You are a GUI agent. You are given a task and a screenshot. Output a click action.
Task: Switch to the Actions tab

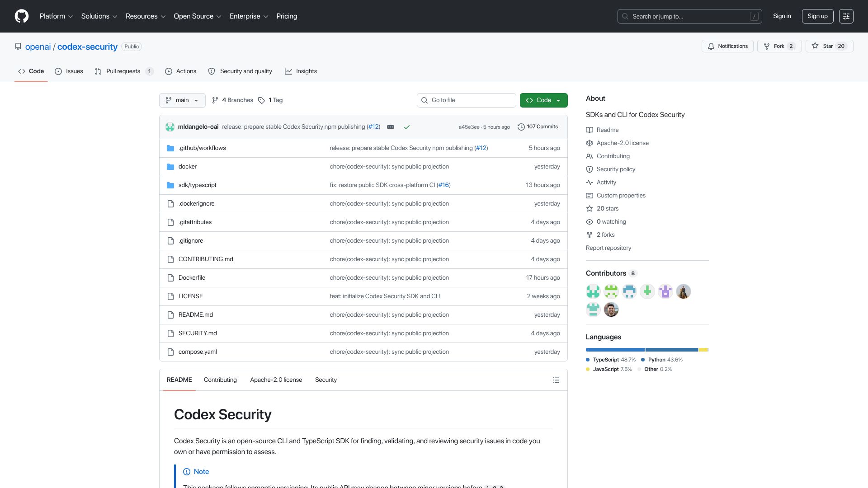(181, 71)
